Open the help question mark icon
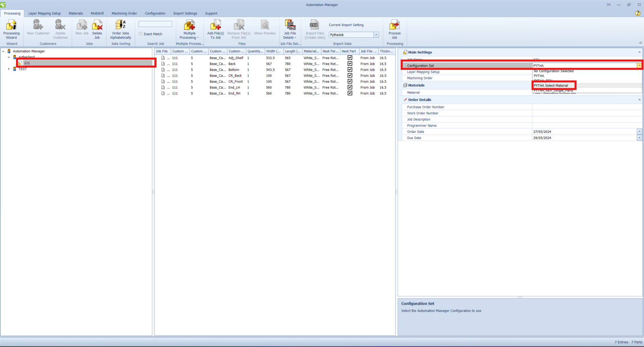 pos(638,13)
